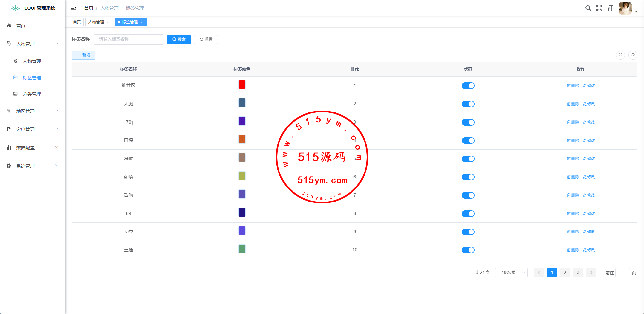The image size is (644, 314).
Task: Open 分类管理 in the sidebar
Action: pyautogui.click(x=32, y=94)
